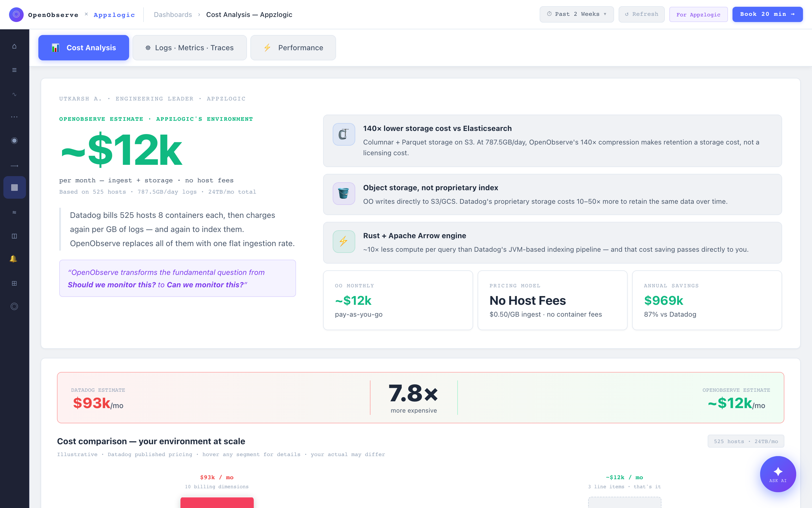Switch to Logs · Metrics · Traces tab
Viewport: 812px width, 508px height.
point(189,48)
